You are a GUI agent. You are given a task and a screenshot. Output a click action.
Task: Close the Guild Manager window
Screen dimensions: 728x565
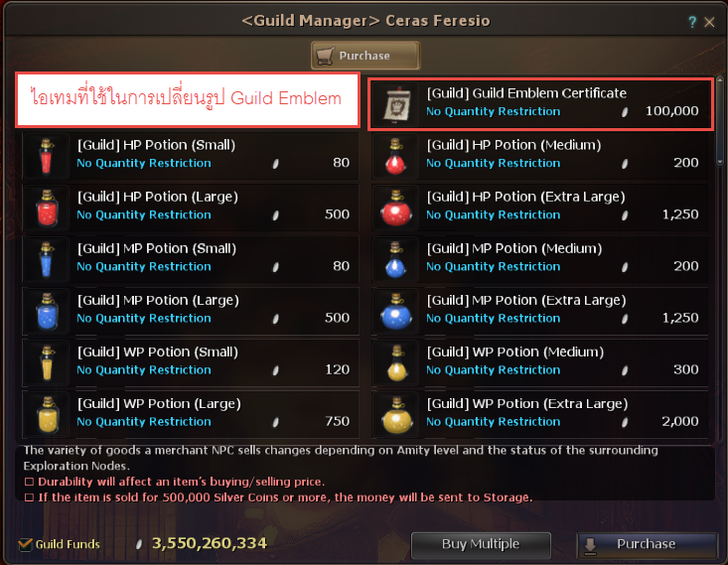[x=709, y=22]
